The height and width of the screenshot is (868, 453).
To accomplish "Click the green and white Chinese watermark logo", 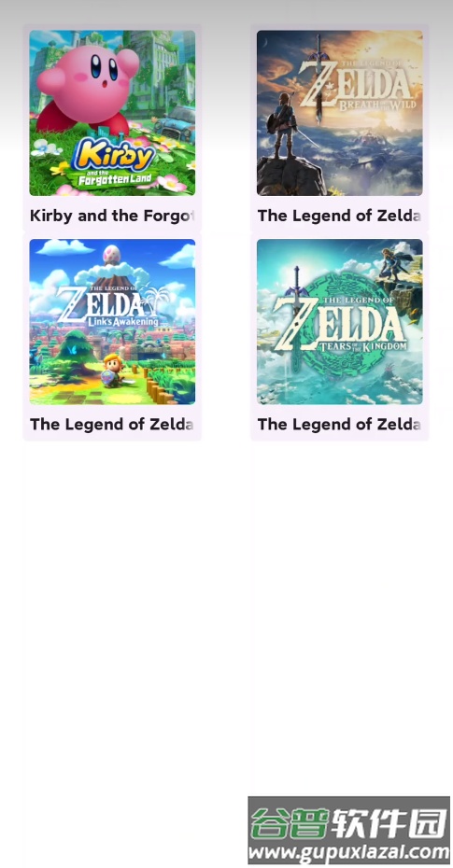I will point(349,824).
